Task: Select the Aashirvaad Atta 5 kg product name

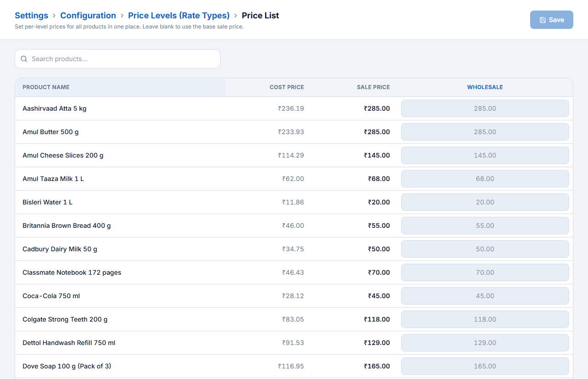Action: pos(54,108)
